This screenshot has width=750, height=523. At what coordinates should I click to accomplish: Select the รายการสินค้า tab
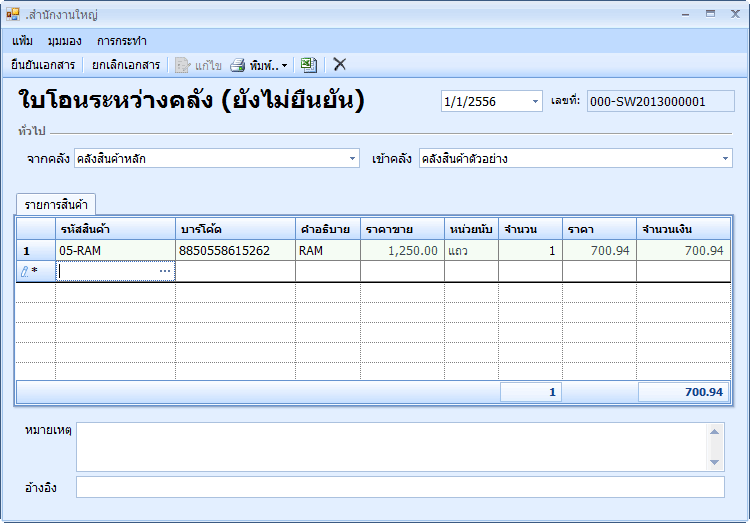(56, 204)
